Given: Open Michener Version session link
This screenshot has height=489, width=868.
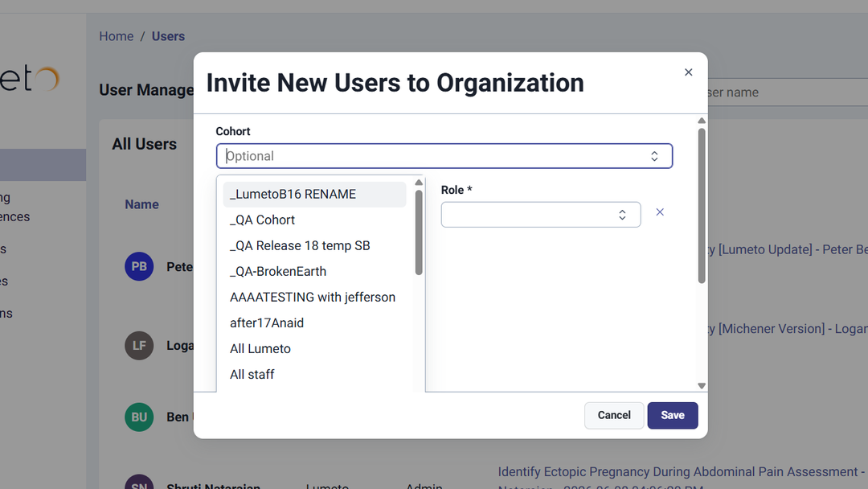Looking at the screenshot, I should point(788,329).
